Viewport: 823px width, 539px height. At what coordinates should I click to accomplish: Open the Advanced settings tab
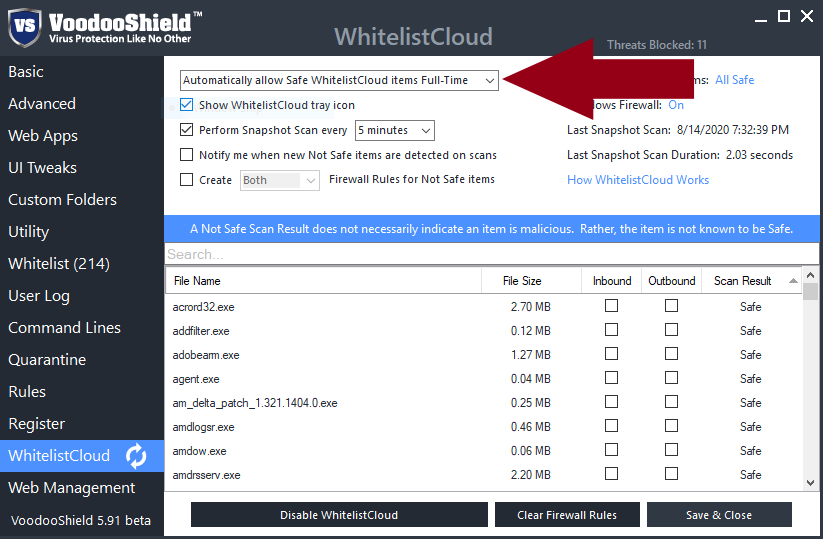click(82, 104)
